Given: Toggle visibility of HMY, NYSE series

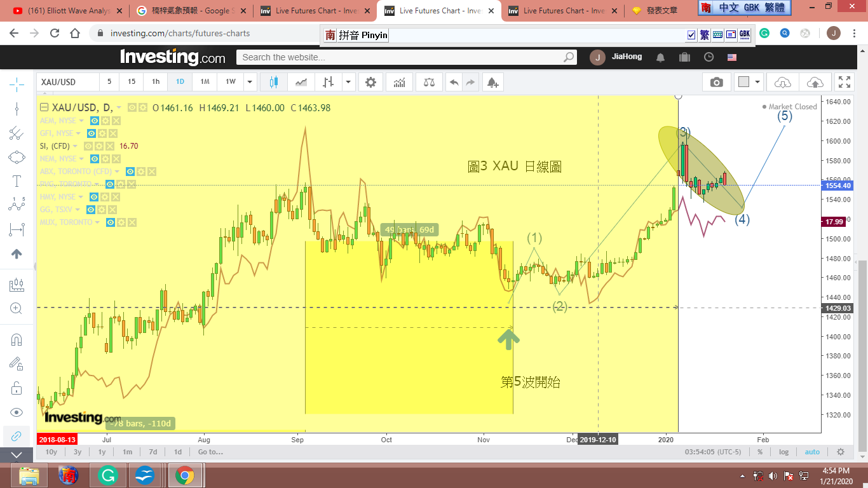Looking at the screenshot, I should (95, 197).
